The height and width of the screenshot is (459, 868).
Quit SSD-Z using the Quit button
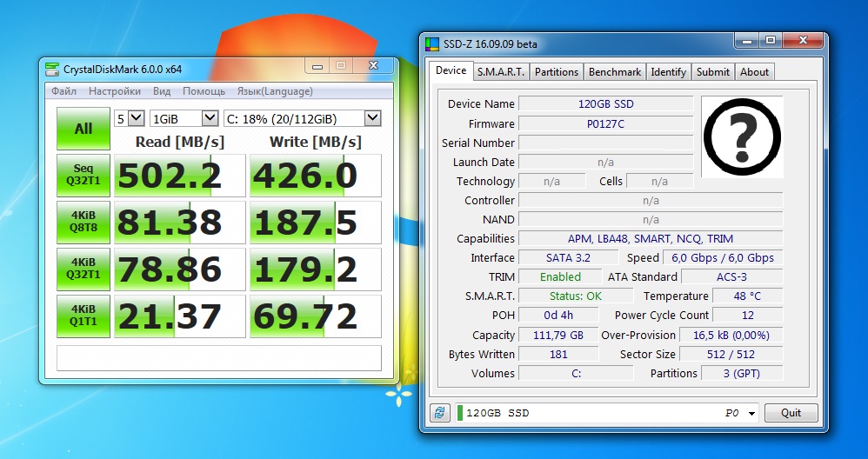pyautogui.click(x=791, y=413)
